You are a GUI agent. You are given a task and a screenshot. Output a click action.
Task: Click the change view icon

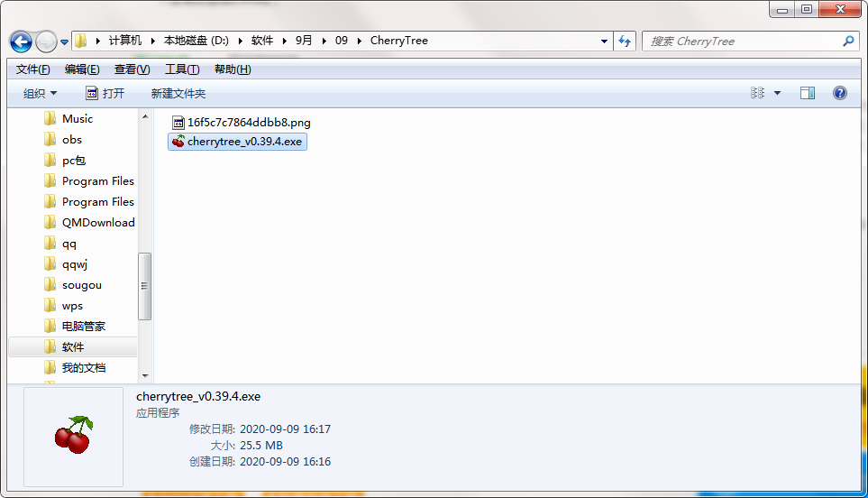pos(757,93)
